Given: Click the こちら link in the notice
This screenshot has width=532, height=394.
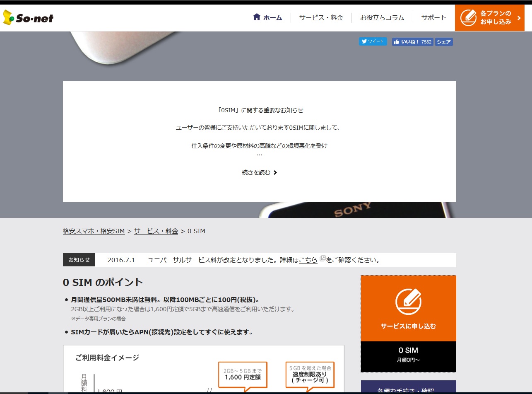Looking at the screenshot, I should pos(308,260).
